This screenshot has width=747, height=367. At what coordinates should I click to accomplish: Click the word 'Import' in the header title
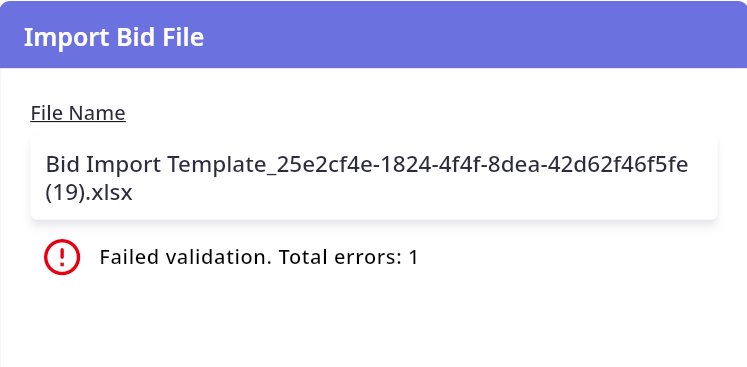point(67,38)
